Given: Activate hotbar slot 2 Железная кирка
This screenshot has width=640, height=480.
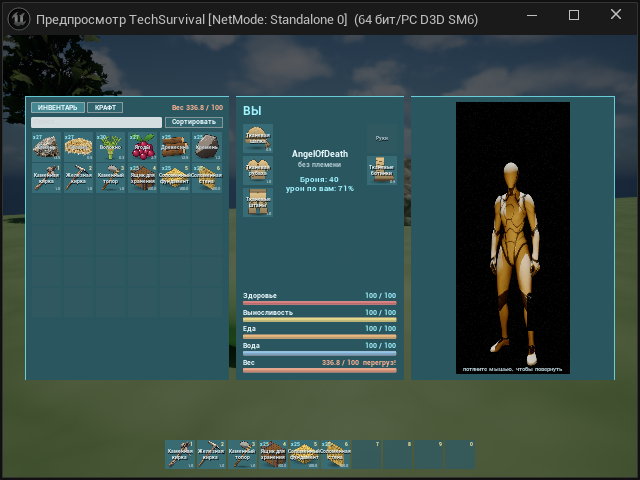Looking at the screenshot, I should pyautogui.click(x=211, y=454).
